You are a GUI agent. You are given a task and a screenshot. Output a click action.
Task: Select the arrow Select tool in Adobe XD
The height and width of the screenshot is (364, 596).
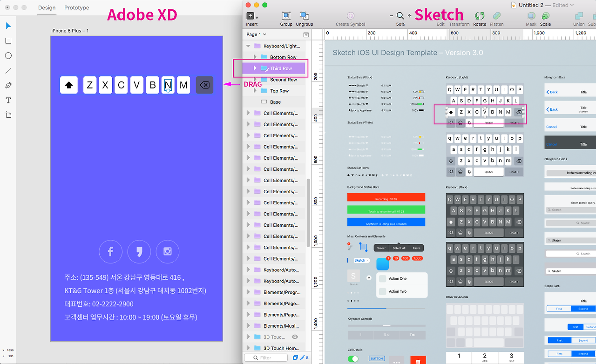[x=8, y=26]
